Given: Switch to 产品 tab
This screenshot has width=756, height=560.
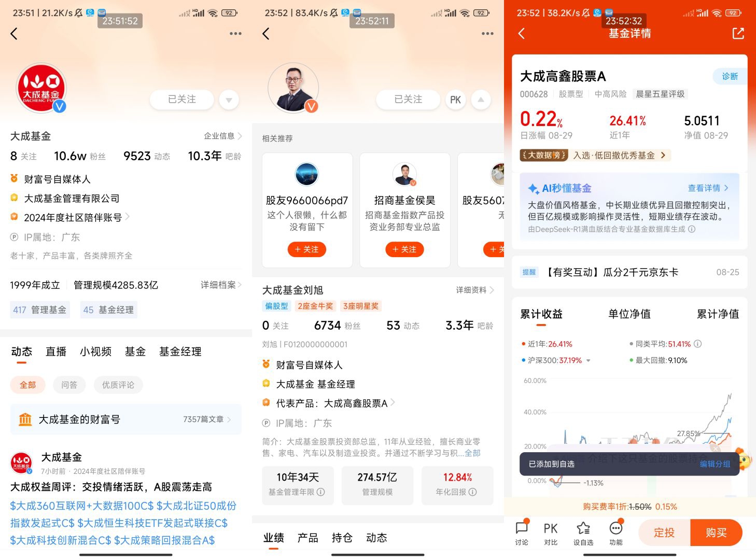Looking at the screenshot, I should (x=308, y=538).
